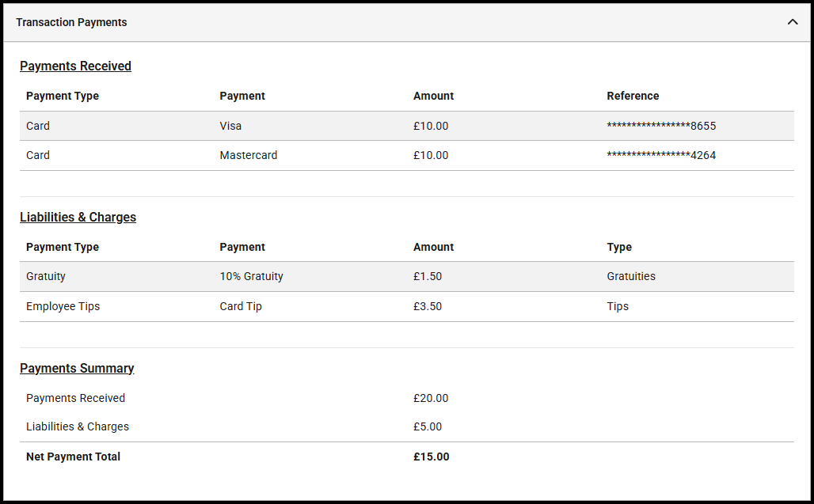The image size is (814, 504).
Task: Open the Liabilities & Charges section heading
Action: (x=78, y=218)
